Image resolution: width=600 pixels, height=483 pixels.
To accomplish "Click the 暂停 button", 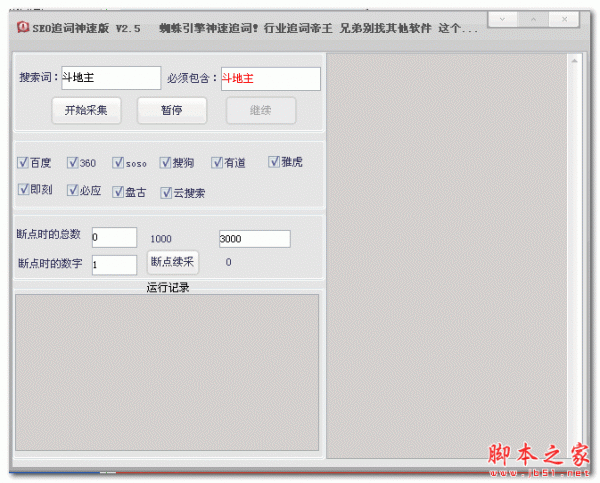I will pyautogui.click(x=171, y=110).
